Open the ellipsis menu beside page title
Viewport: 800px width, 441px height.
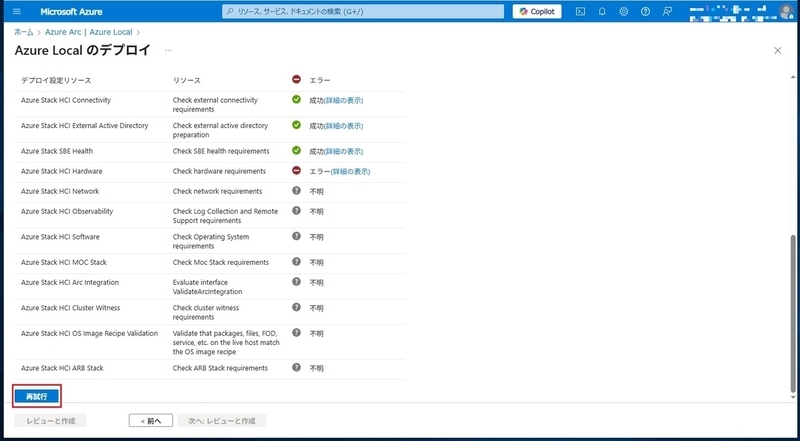coord(168,50)
